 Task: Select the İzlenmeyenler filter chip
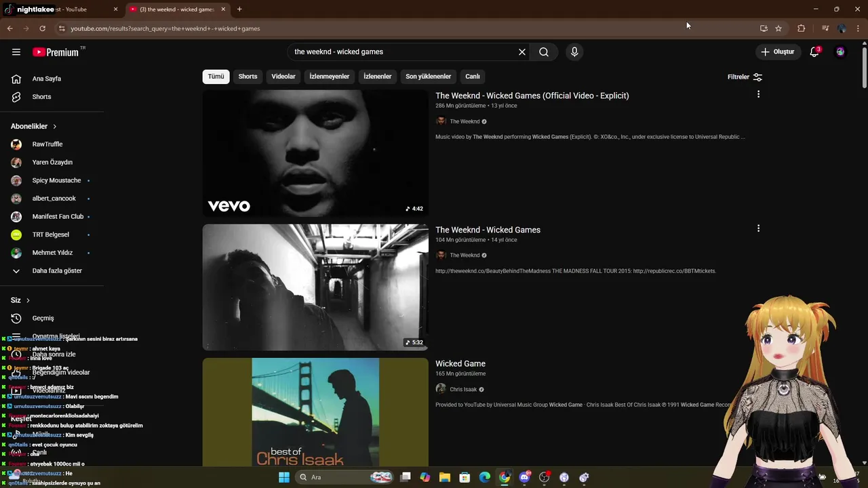[330, 77]
